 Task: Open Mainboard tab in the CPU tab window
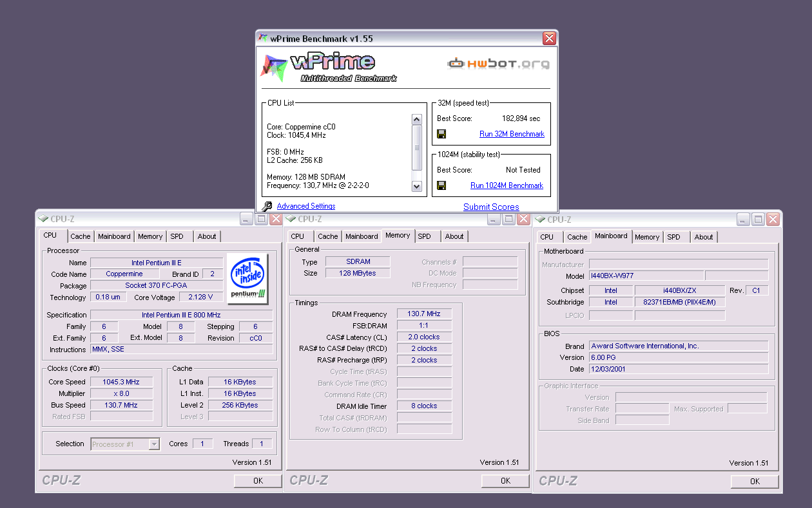point(114,236)
